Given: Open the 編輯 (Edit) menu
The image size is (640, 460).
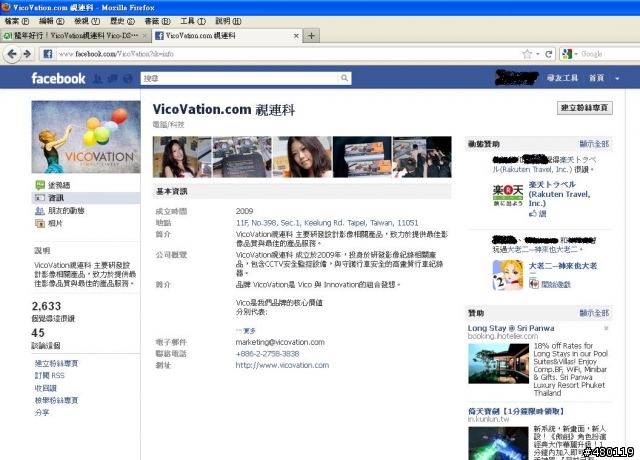Looking at the screenshot, I should coord(51,21).
